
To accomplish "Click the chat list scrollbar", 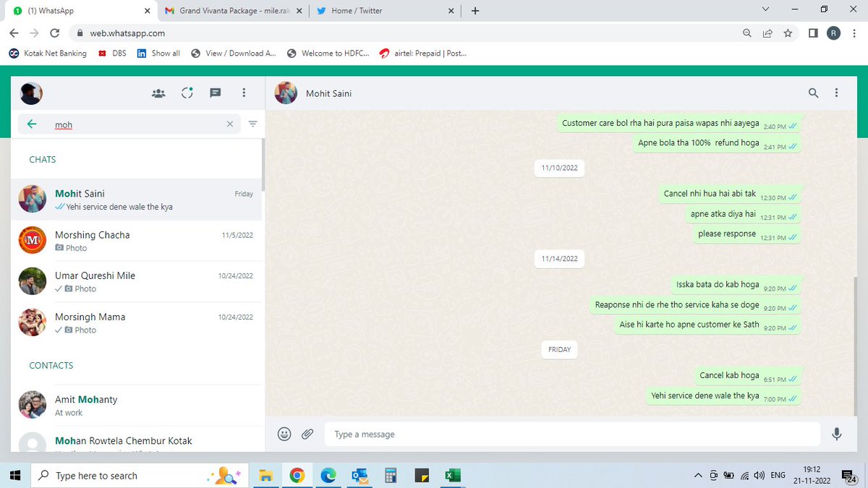I will pos(263,165).
